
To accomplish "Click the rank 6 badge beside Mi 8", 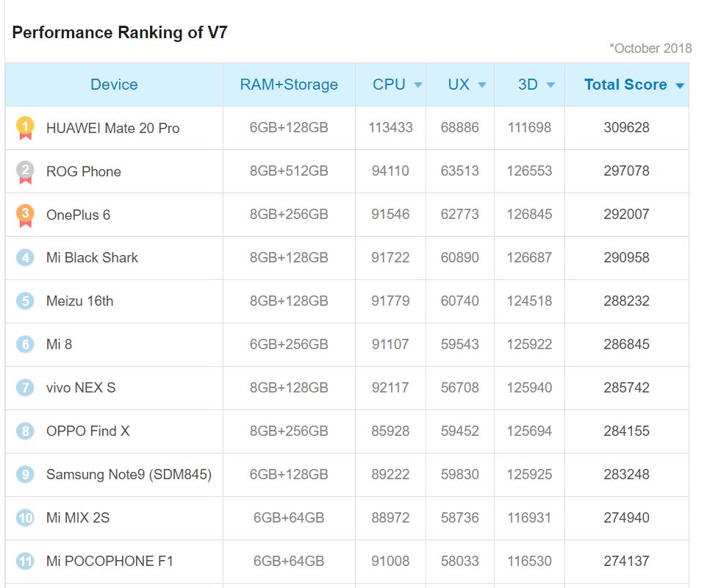I will 25,344.
